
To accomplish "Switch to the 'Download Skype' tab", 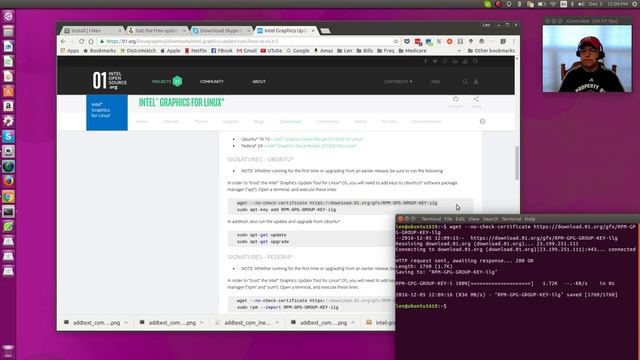I will (221, 31).
